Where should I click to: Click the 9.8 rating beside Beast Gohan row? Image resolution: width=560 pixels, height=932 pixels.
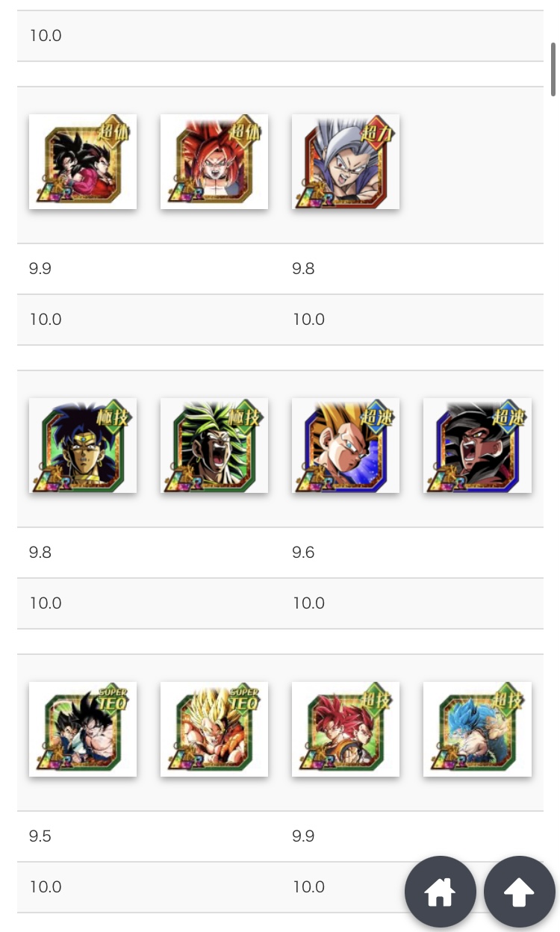point(303,269)
